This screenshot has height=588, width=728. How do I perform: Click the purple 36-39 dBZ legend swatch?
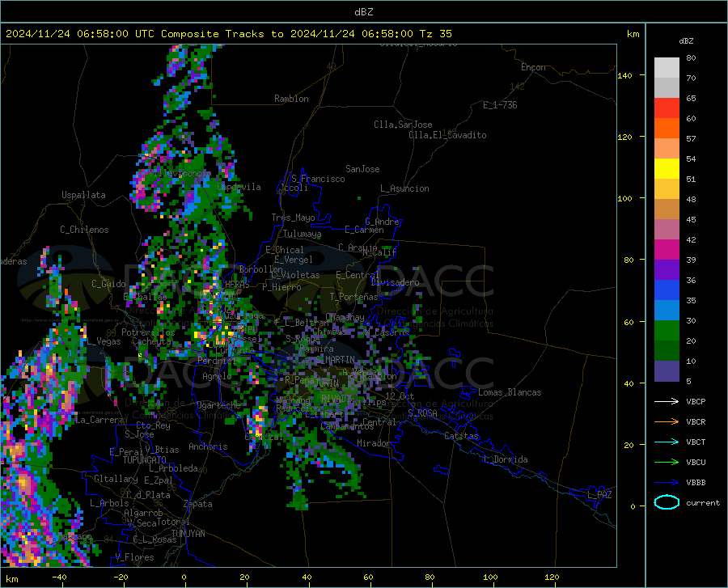667,269
